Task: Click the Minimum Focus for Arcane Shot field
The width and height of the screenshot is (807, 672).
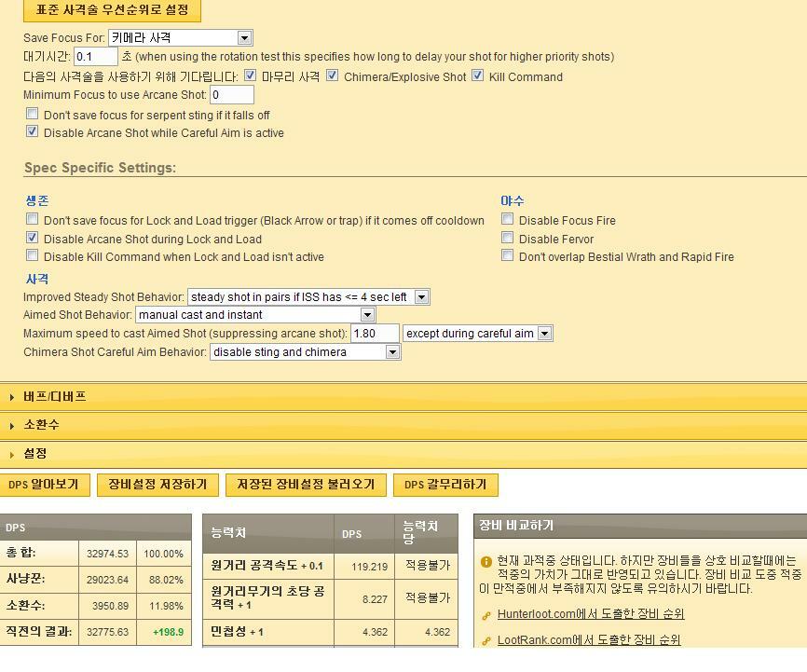Action: (x=231, y=95)
